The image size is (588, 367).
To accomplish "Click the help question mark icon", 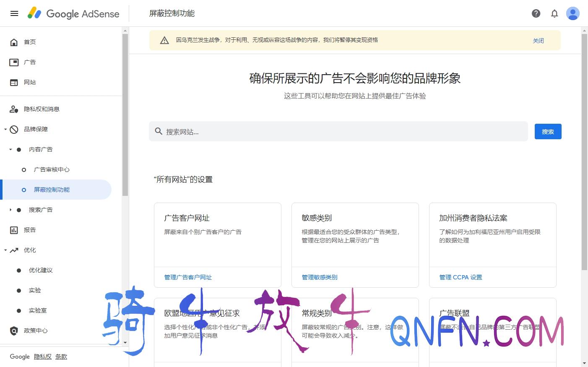I will [x=536, y=13].
